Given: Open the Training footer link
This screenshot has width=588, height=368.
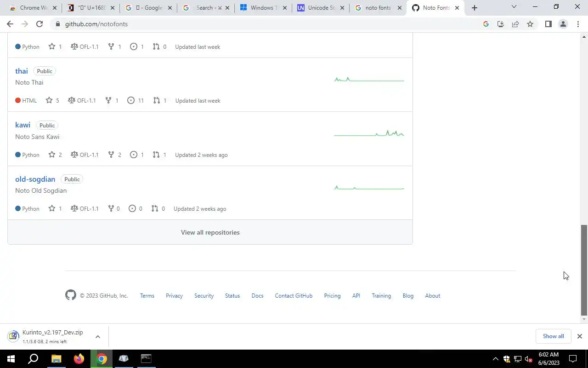Looking at the screenshot, I should pos(381,296).
